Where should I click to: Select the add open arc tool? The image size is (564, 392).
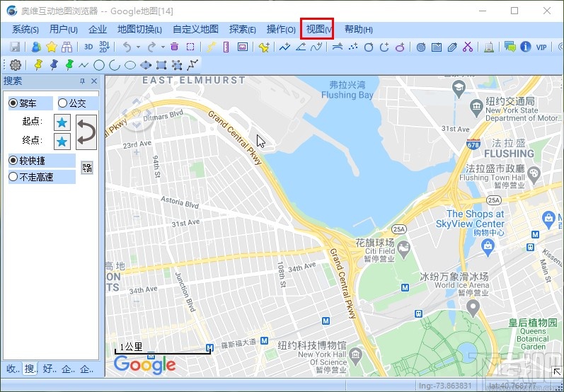click(x=384, y=47)
